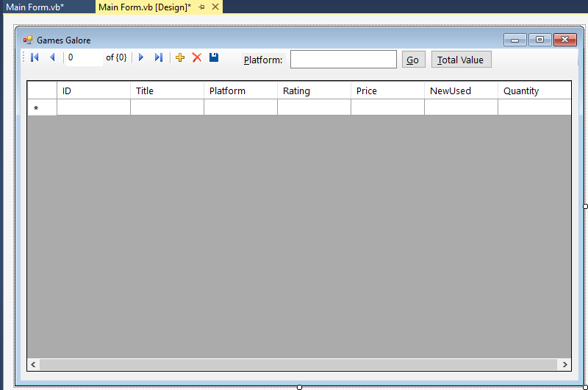Screen dimensions: 588x390
Task: Maximize the Games Galore form
Action: coord(539,40)
